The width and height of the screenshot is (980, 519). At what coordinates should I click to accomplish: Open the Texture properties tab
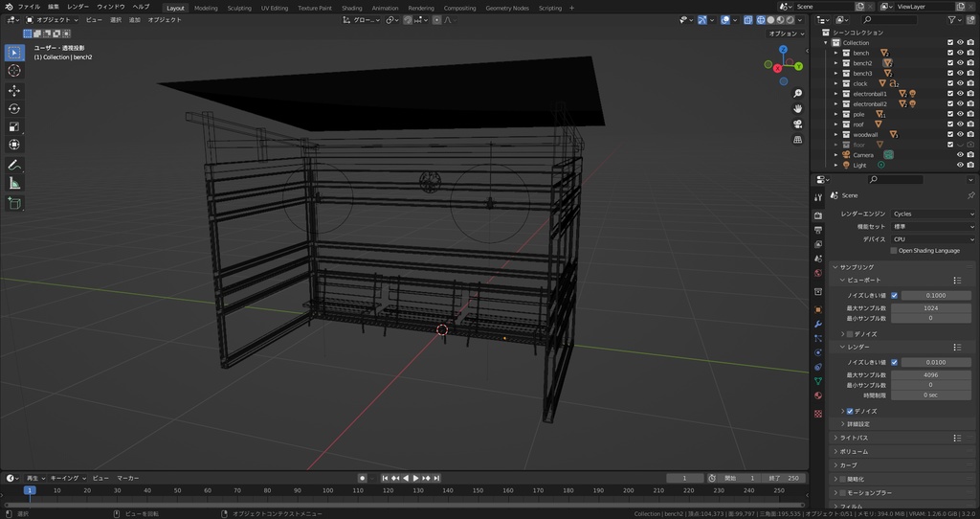[x=818, y=414]
